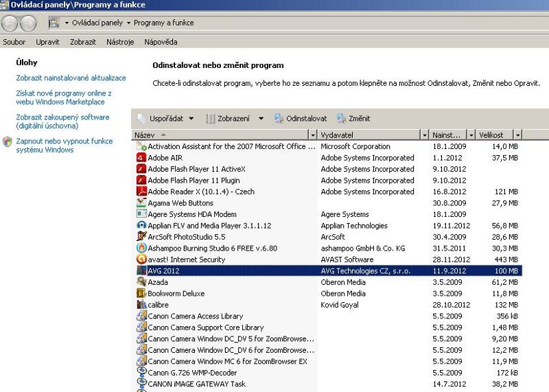Image resolution: width=549 pixels, height=392 pixels.
Task: Click the Back navigation arrow button
Action: [10, 23]
